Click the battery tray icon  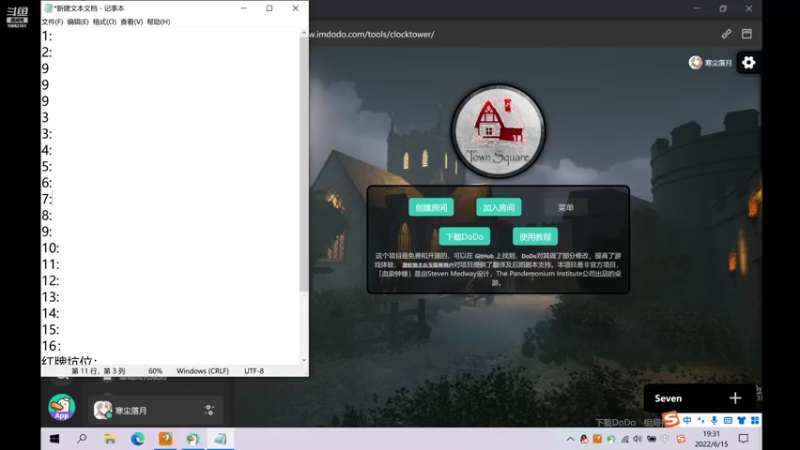652,439
